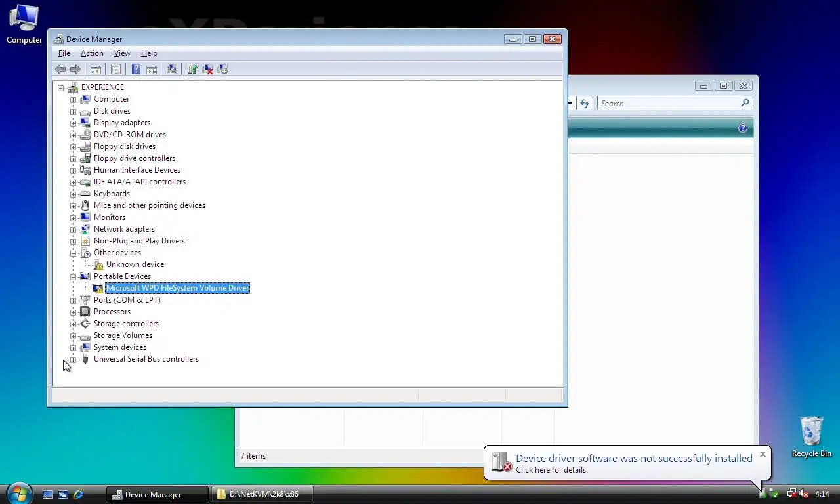Select the Monitors entry
Screen dimensions: 840x504
click(109, 217)
